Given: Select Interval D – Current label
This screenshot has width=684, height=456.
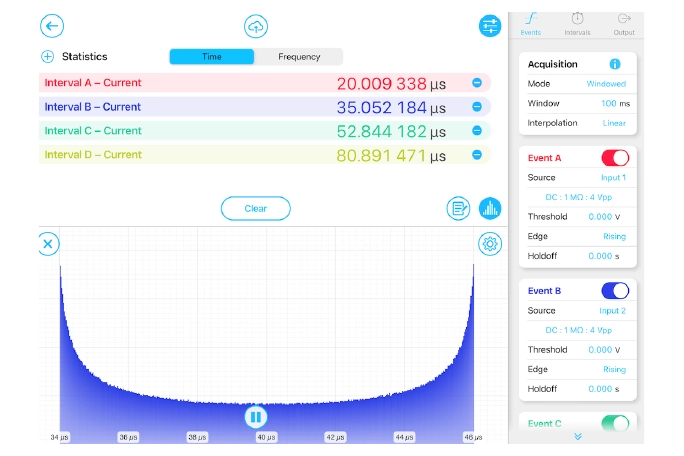Looking at the screenshot, I should [x=93, y=154].
